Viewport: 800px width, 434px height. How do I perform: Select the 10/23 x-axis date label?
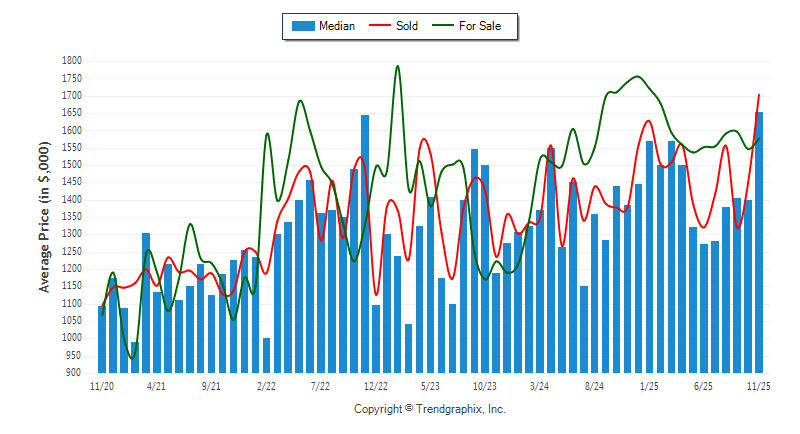click(485, 385)
